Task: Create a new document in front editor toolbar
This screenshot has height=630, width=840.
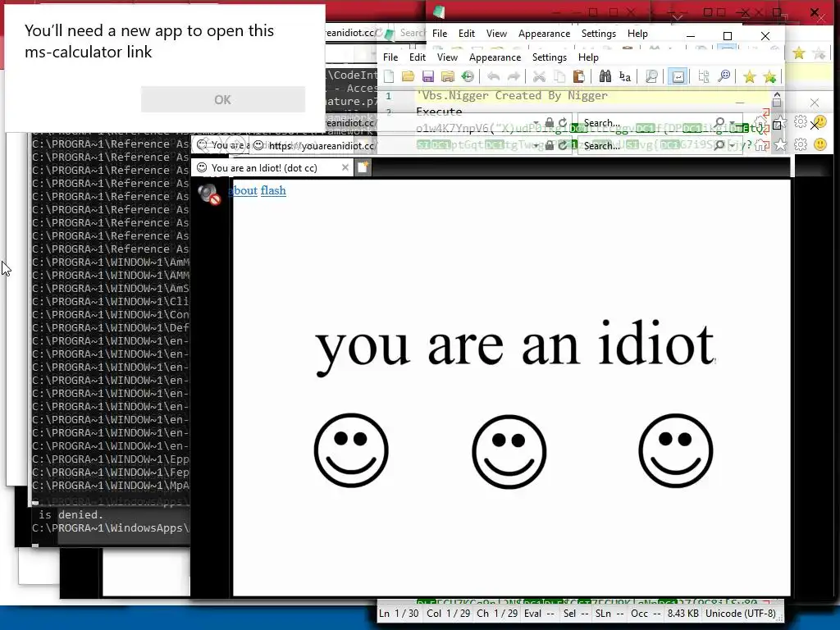Action: click(x=389, y=76)
